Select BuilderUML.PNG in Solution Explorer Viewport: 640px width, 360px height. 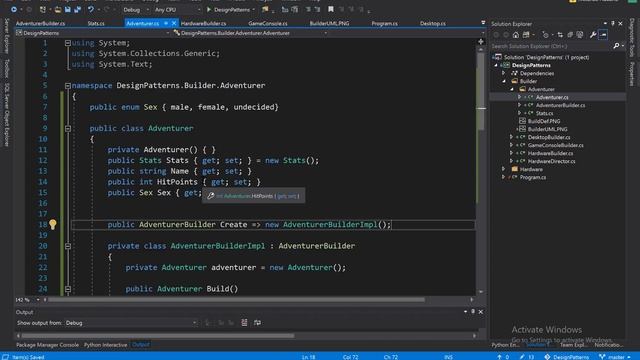547,129
